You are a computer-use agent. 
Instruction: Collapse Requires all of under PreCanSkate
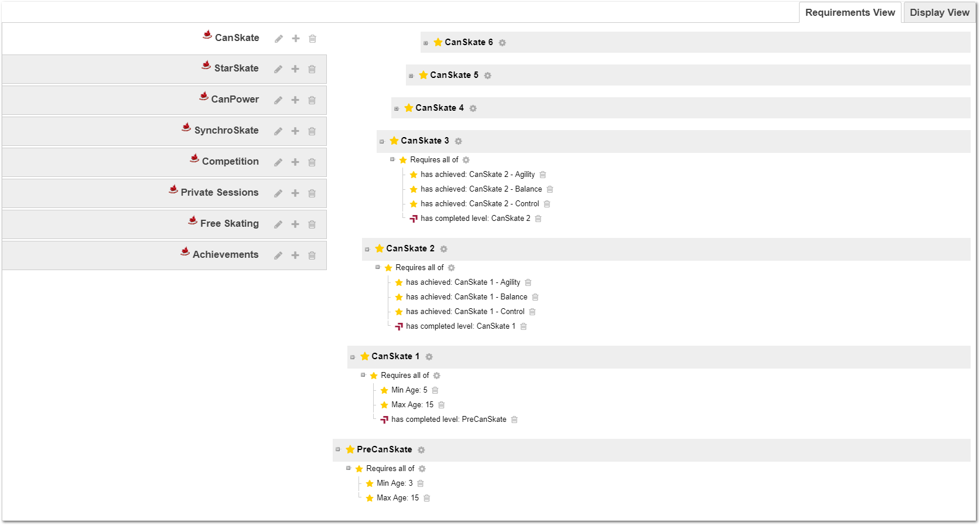349,468
